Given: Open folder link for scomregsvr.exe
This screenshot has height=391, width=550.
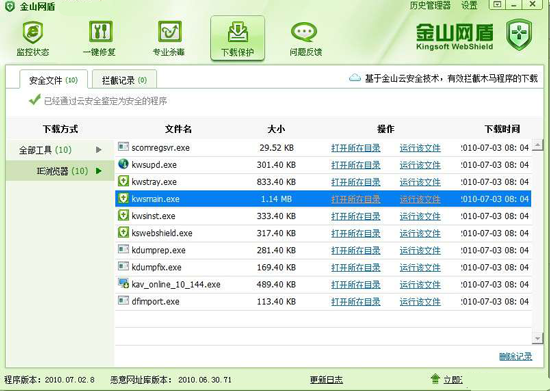Looking at the screenshot, I should coord(356,148).
